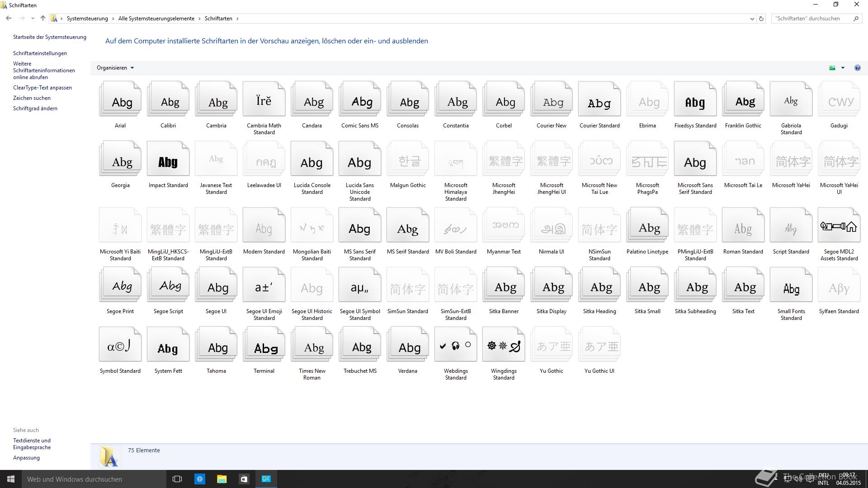Expand the chevron after Alle Systemsteuerungselemente
Viewport: 868px width, 488px height.
click(199, 19)
